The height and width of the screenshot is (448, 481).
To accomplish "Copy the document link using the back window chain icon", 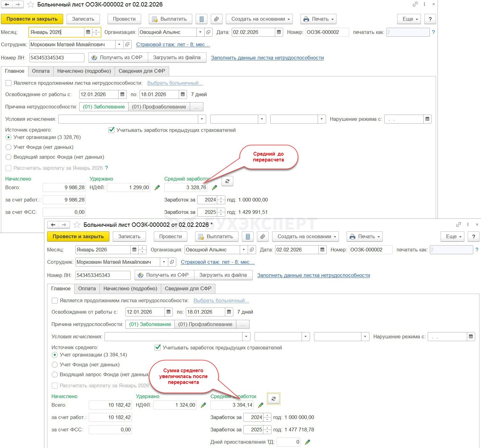I will tap(415, 4).
